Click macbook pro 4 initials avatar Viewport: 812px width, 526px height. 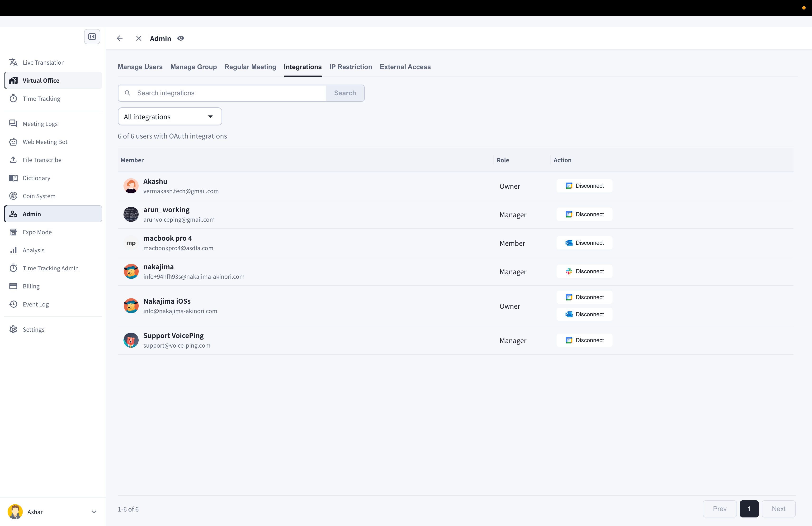point(131,243)
